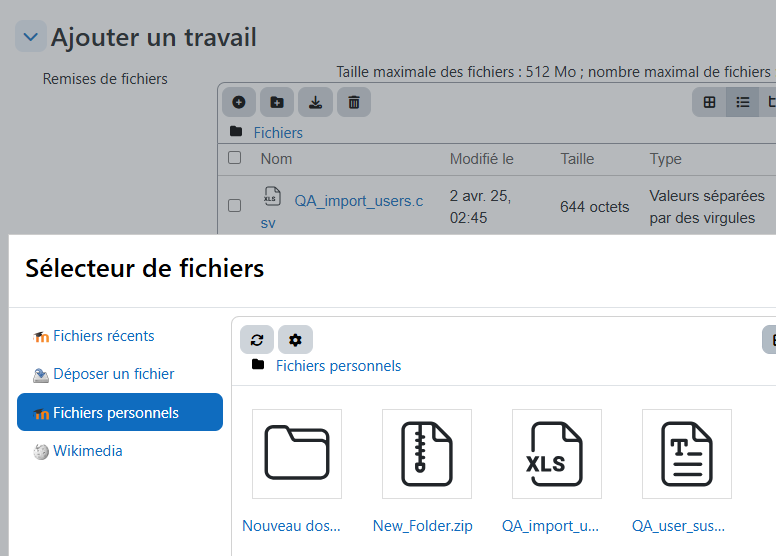Image resolution: width=776 pixels, height=556 pixels.
Task: Sort by Nom column header
Action: [276, 159]
